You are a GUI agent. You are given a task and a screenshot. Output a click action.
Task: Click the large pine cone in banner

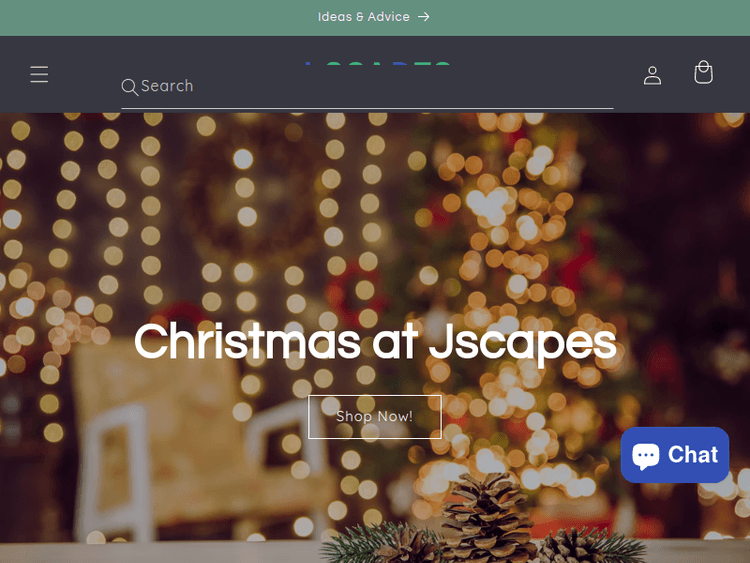[486, 514]
